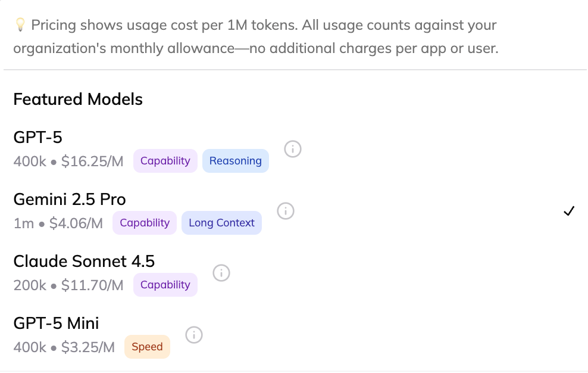Image resolution: width=588 pixels, height=373 pixels.
Task: Open the info icon beside GPT-5
Action: point(292,149)
